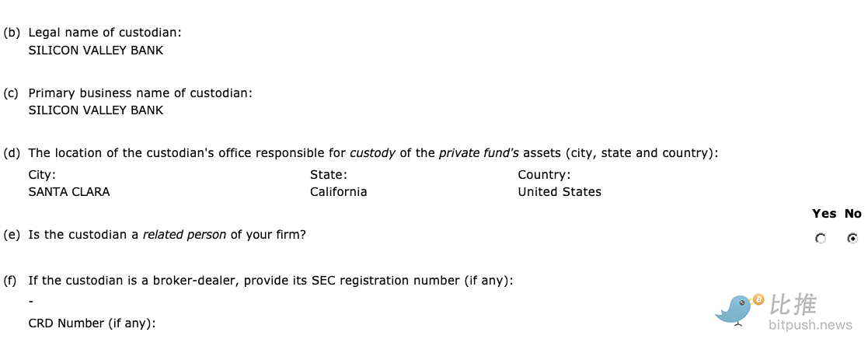The image size is (868, 346).
Task: Click the legal name SILICON VALLEY BANK value
Action: [96, 51]
